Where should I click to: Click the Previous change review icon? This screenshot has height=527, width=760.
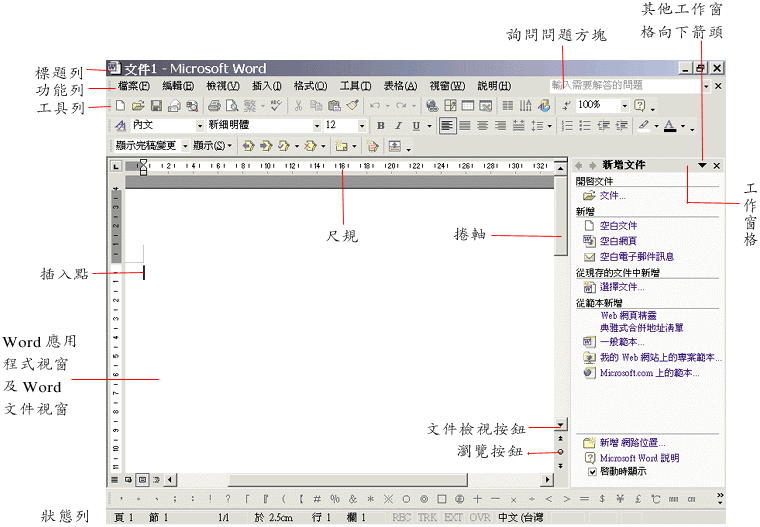point(249,145)
